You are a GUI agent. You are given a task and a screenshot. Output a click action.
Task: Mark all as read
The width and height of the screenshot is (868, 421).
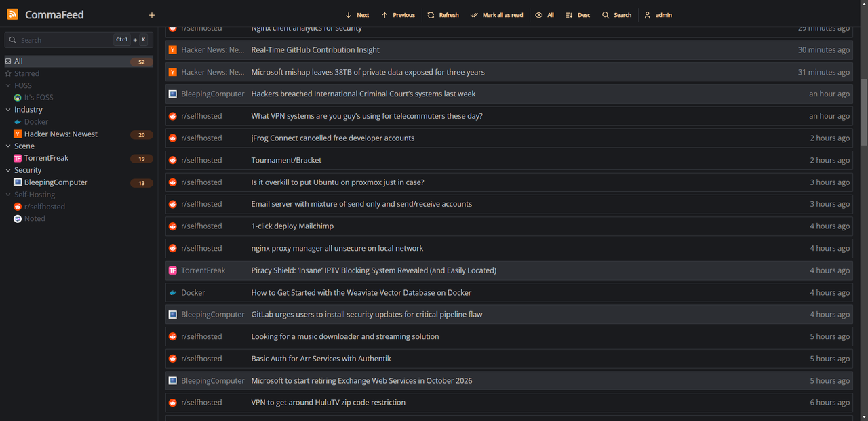pos(497,15)
